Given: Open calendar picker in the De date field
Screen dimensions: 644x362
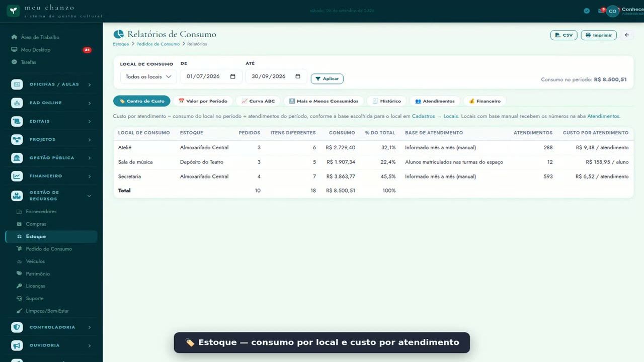Looking at the screenshot, I should (233, 76).
